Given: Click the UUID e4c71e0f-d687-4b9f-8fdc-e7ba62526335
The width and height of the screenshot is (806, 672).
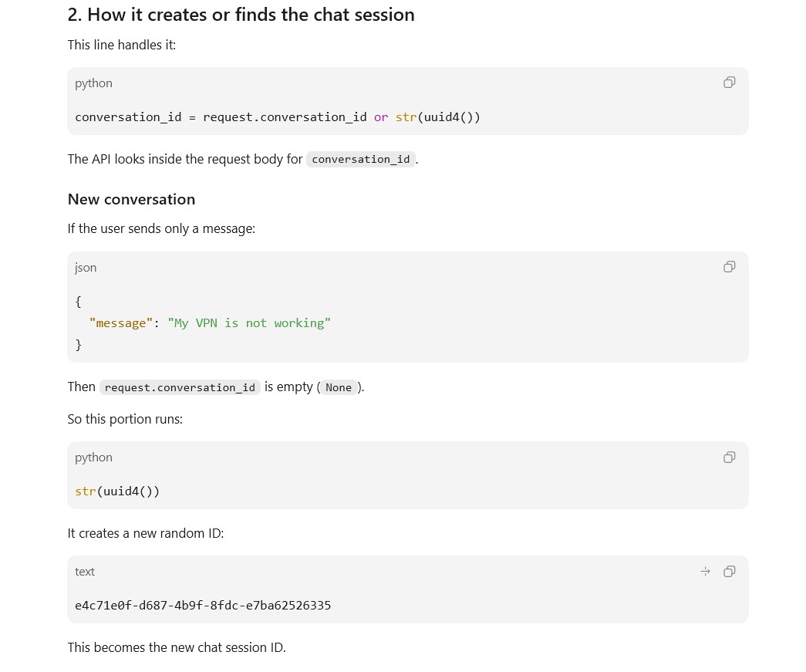Looking at the screenshot, I should click(x=203, y=605).
